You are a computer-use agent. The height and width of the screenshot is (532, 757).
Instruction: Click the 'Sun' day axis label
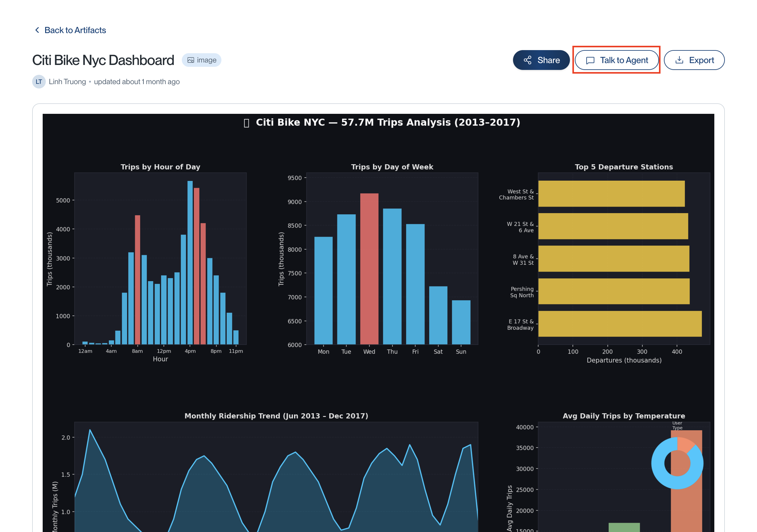tap(461, 352)
